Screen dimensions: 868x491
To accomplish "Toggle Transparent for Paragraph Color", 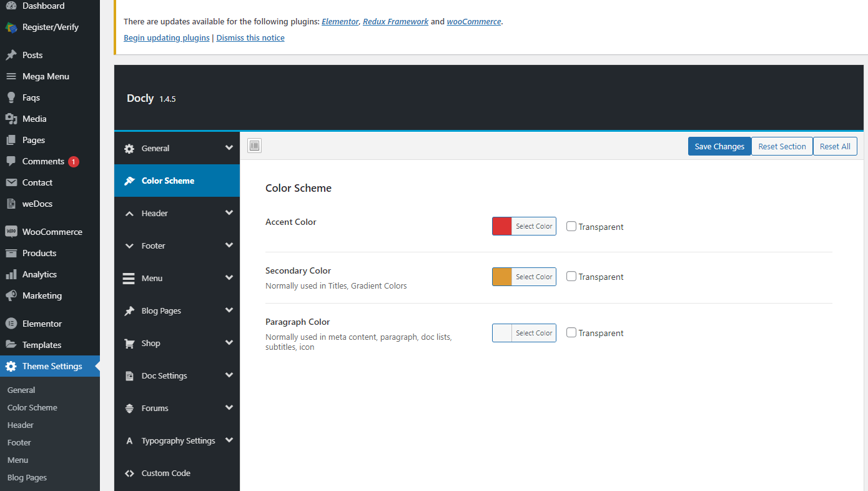I will [x=571, y=332].
